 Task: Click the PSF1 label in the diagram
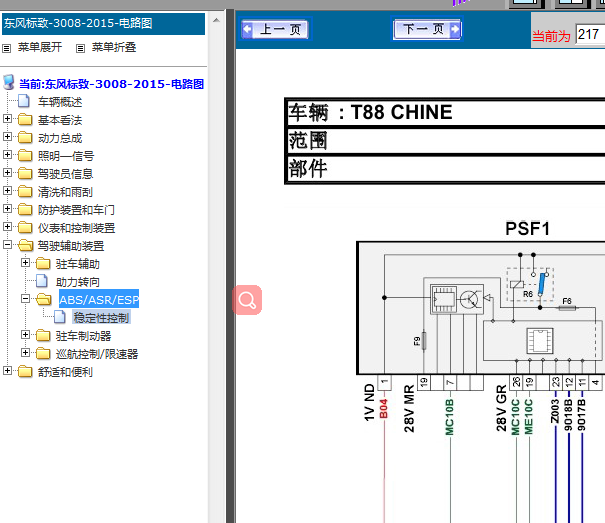point(527,228)
